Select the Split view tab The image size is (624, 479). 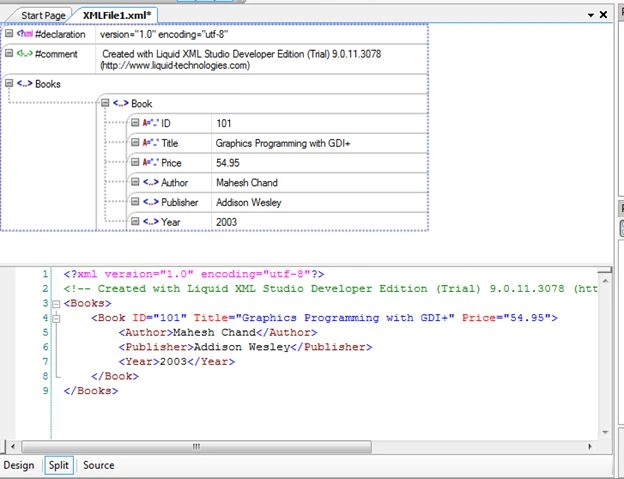(x=59, y=465)
